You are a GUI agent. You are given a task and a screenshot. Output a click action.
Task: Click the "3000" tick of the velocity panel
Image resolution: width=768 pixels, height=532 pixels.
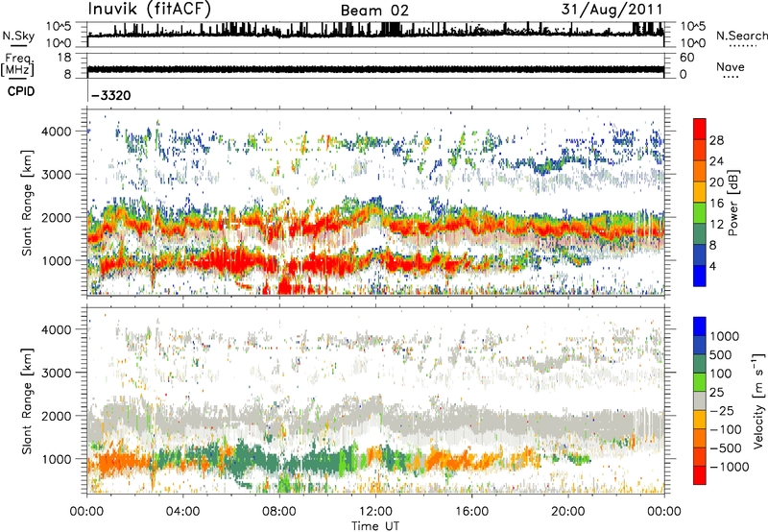pos(57,373)
